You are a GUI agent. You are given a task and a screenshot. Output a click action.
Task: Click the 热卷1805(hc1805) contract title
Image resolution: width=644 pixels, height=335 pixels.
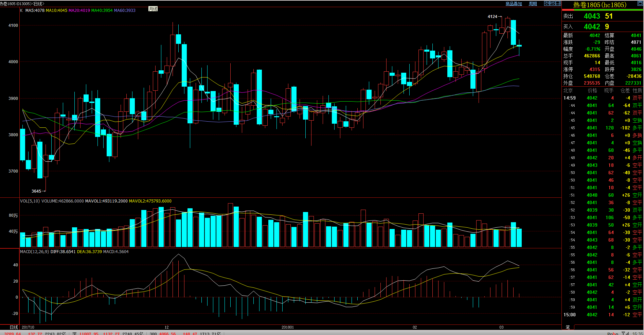600,5
